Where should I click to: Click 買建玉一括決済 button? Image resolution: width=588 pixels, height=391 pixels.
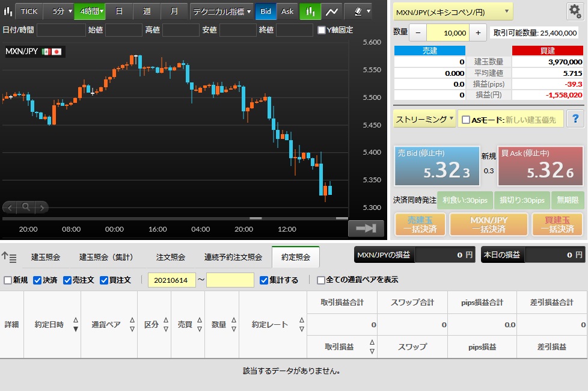pyautogui.click(x=557, y=224)
